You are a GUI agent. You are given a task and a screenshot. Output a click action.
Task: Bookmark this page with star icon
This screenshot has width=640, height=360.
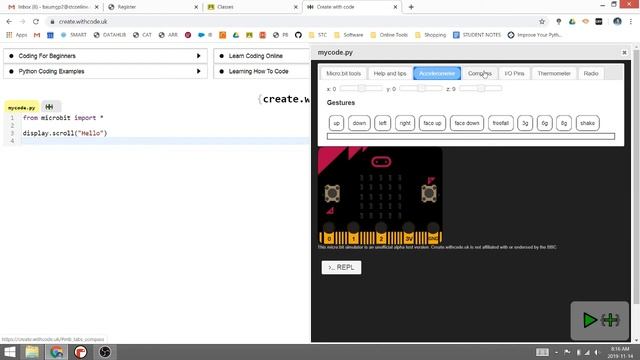coord(542,22)
